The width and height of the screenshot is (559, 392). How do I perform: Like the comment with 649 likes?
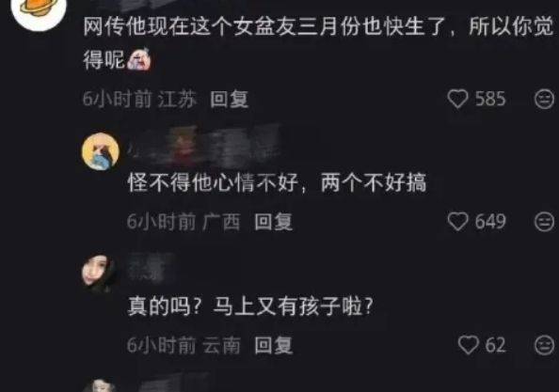click(457, 222)
